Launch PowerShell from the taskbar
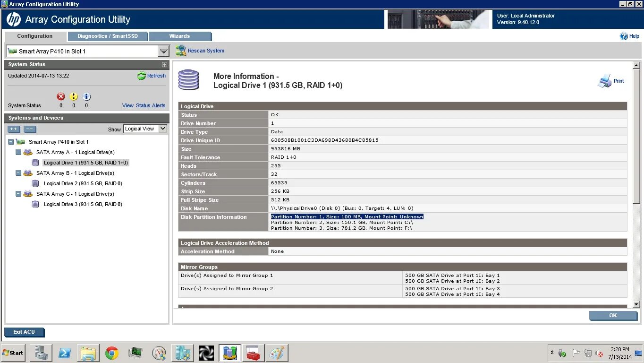Image resolution: width=644 pixels, height=363 pixels. [x=65, y=353]
